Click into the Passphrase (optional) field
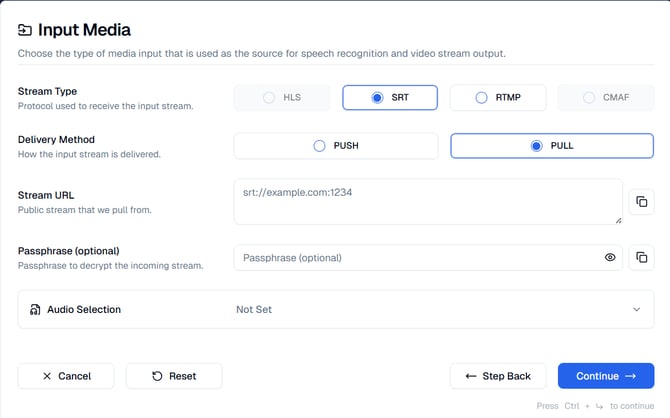The height and width of the screenshot is (418, 670). tap(415, 257)
